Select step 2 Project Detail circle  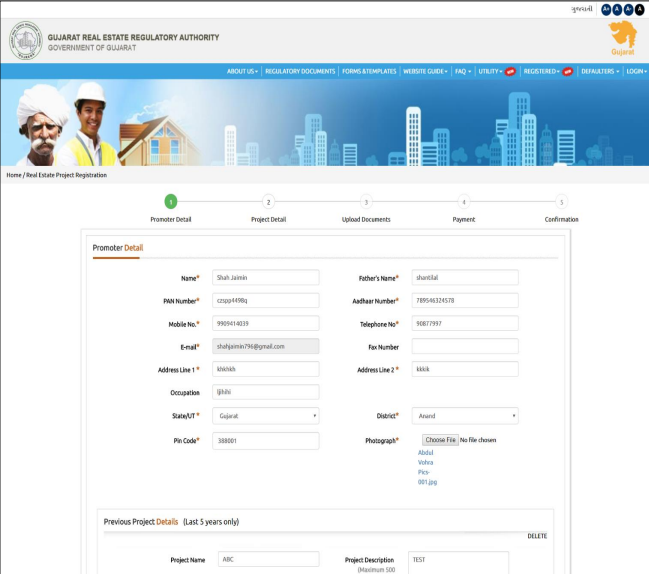pyautogui.click(x=268, y=202)
